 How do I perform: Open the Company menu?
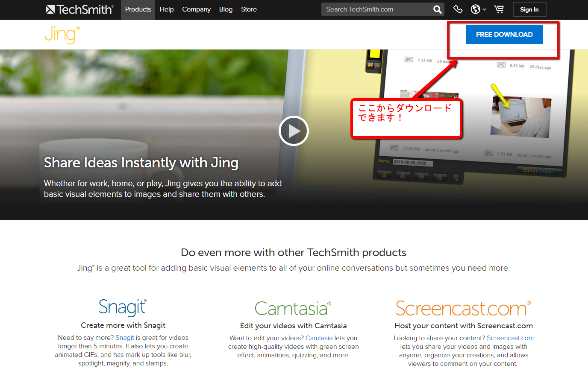tap(196, 9)
